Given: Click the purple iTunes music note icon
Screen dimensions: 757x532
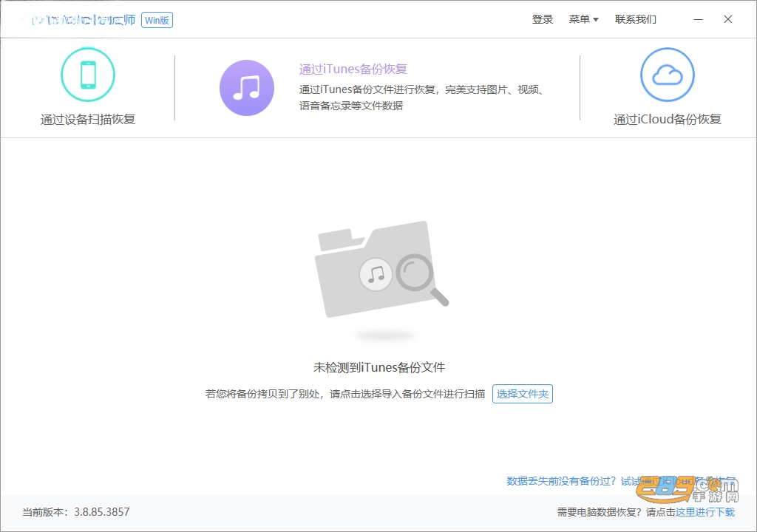Looking at the screenshot, I should [x=247, y=88].
